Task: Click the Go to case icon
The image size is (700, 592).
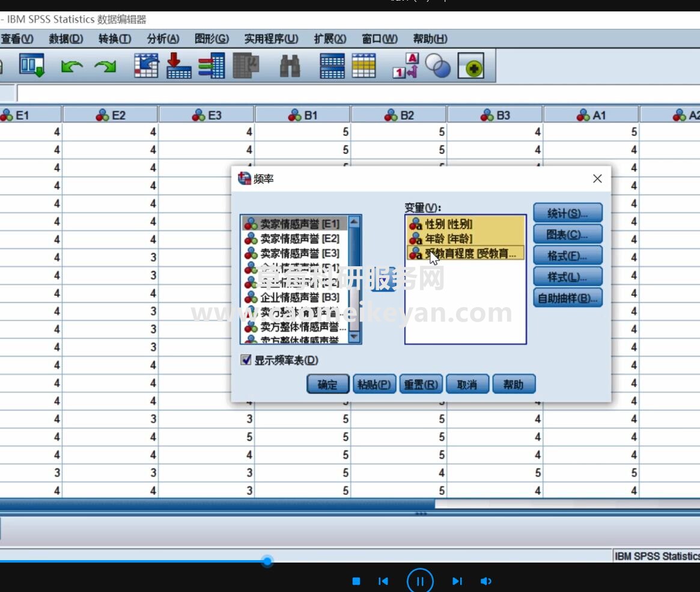Action: [x=147, y=66]
